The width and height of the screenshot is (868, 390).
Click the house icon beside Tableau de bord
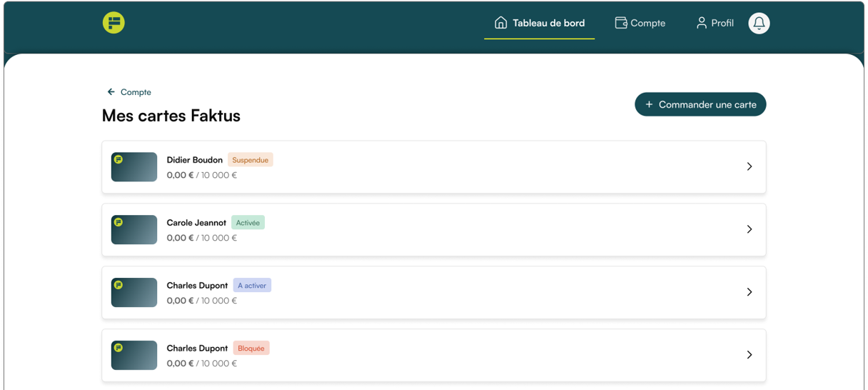(501, 23)
